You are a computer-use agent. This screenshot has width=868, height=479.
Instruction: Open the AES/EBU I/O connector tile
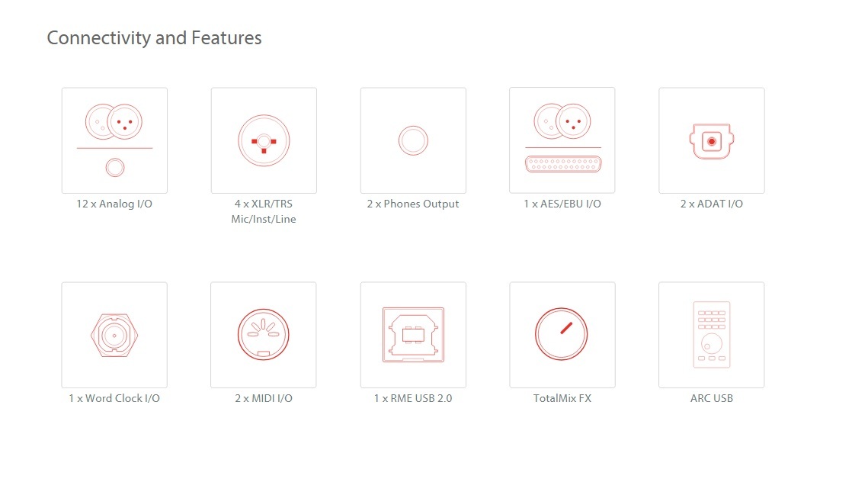(x=562, y=140)
